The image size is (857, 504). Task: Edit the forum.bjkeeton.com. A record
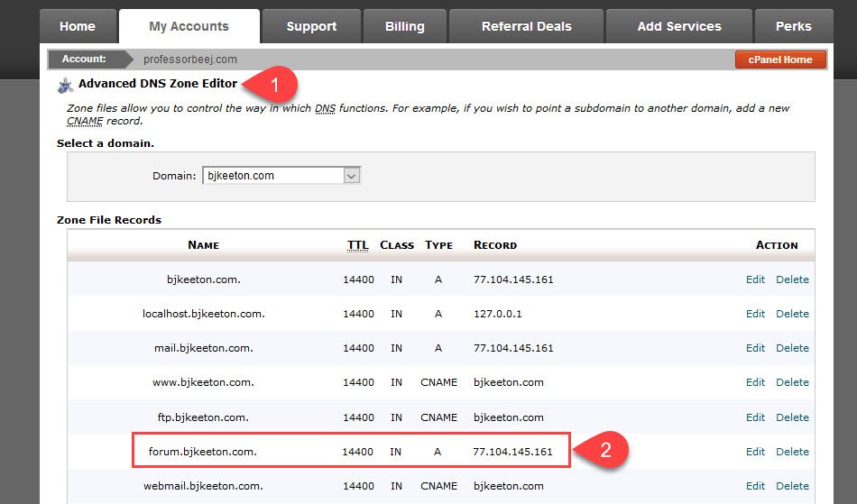point(755,452)
